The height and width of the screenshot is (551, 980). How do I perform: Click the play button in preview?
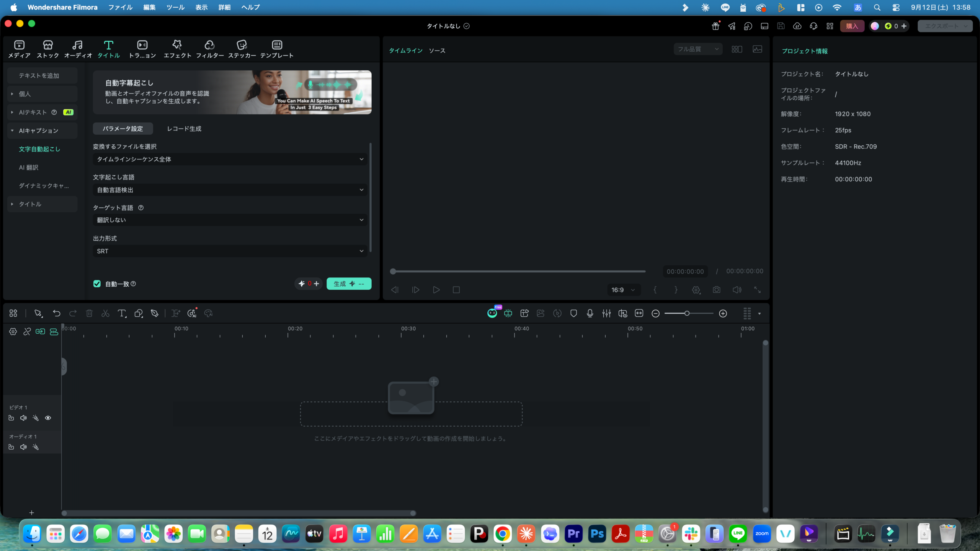[x=436, y=290]
